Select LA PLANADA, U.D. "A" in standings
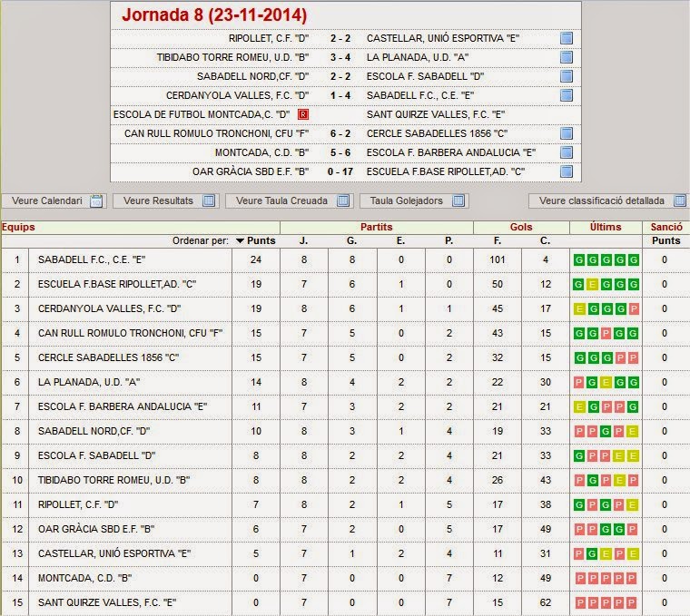This screenshot has height=616, width=690. pyautogui.click(x=89, y=383)
